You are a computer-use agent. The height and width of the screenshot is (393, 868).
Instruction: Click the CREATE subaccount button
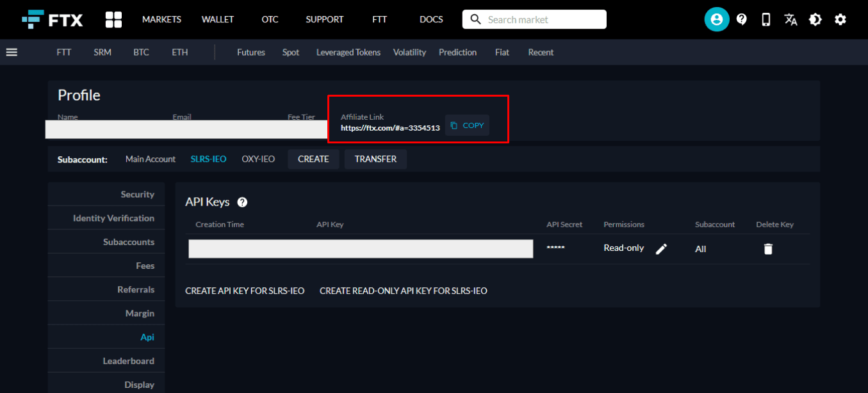(x=313, y=159)
